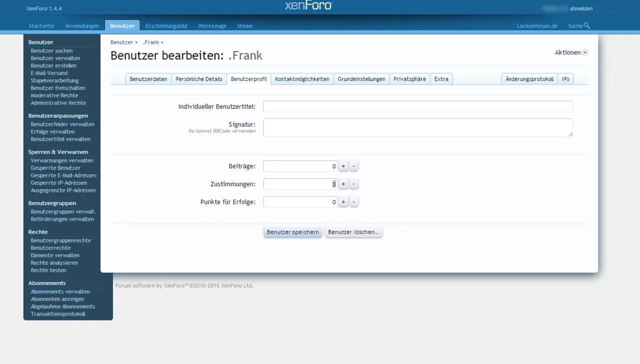Open Benutzer suchen in the sidebar
This screenshot has height=364, width=640.
click(51, 50)
